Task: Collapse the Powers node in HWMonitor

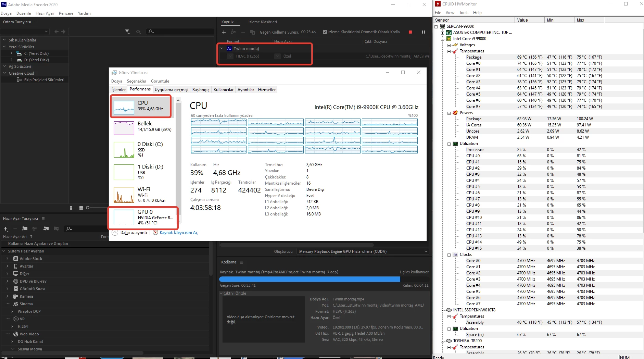Action: [449, 113]
